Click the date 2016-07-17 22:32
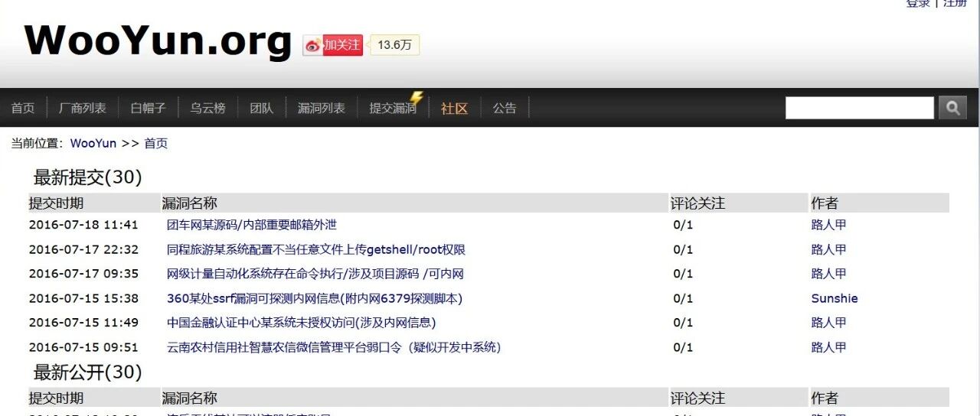The image size is (980, 416). [83, 249]
